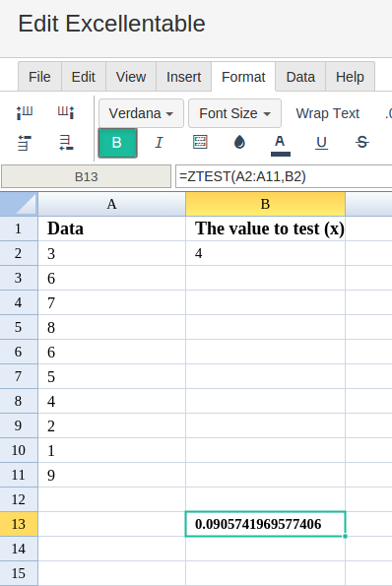This screenshot has height=586, width=392.
Task: Select column A header
Action: [x=111, y=204]
